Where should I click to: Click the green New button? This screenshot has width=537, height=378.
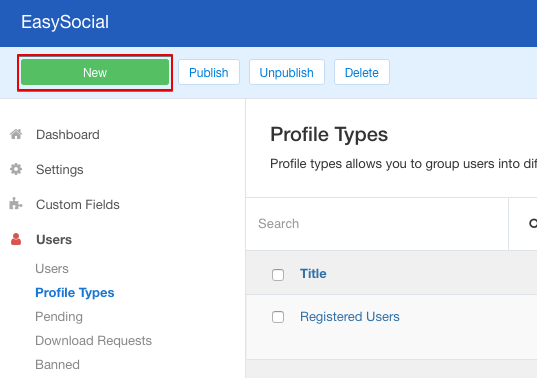pyautogui.click(x=95, y=72)
